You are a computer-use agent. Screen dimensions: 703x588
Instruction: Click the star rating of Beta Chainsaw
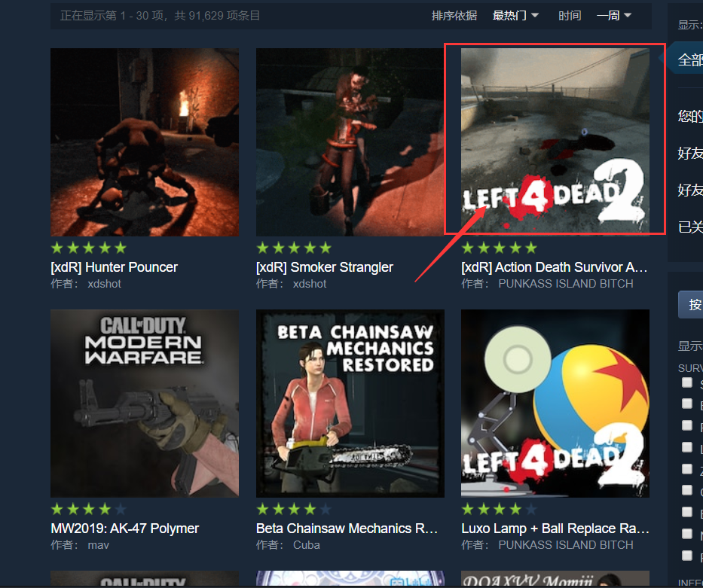294,509
